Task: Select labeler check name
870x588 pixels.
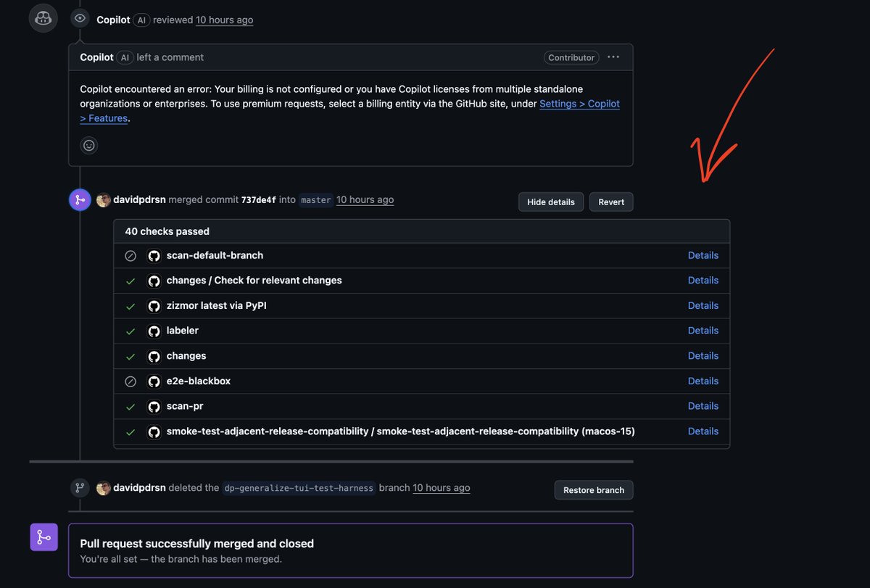Action: pyautogui.click(x=182, y=331)
